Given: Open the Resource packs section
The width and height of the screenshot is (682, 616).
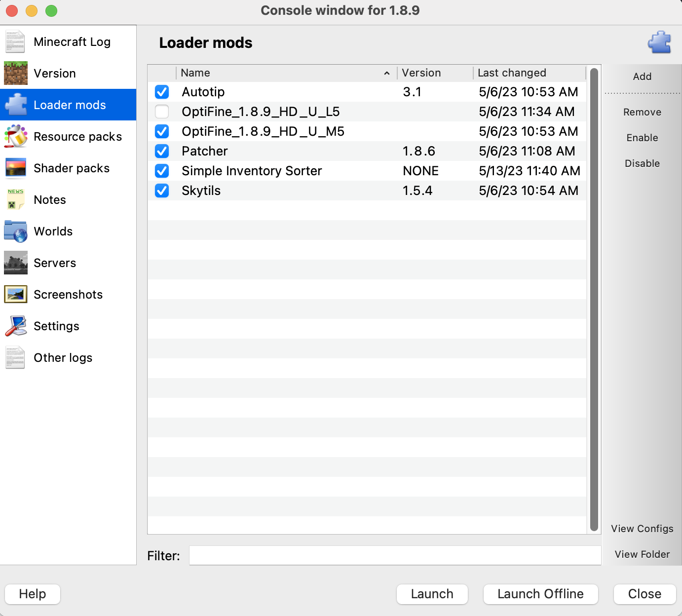Looking at the screenshot, I should point(77,136).
